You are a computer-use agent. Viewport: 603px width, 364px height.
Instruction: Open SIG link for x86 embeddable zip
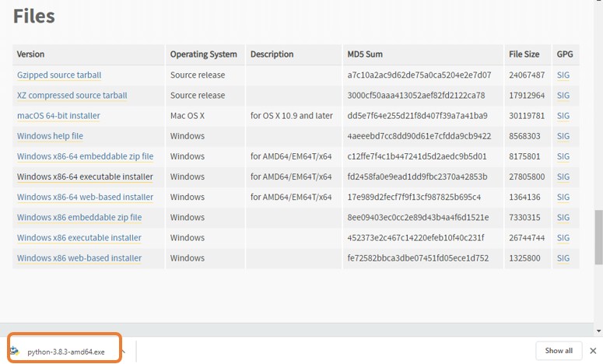point(563,218)
